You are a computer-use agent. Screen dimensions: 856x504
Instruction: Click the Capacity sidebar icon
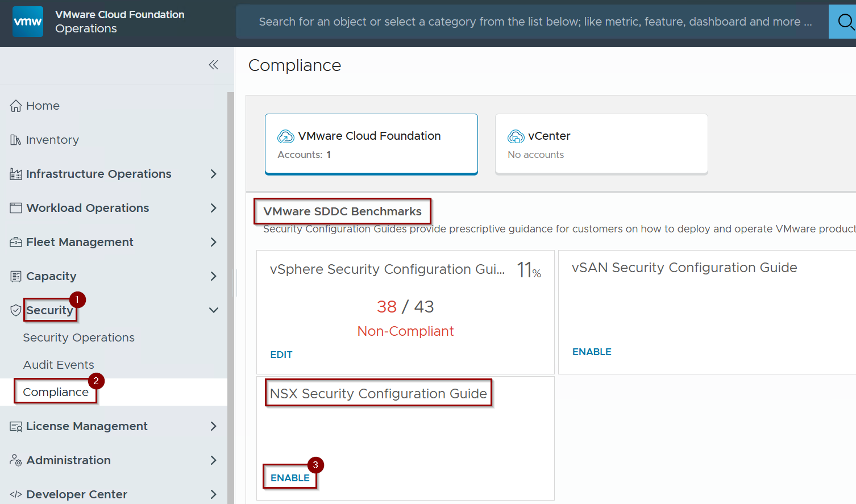click(16, 276)
